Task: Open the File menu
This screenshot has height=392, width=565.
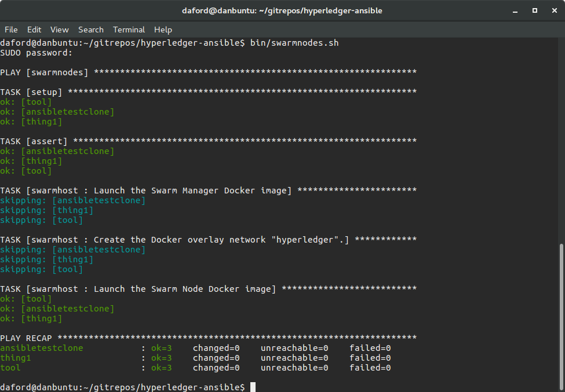Action: point(11,30)
